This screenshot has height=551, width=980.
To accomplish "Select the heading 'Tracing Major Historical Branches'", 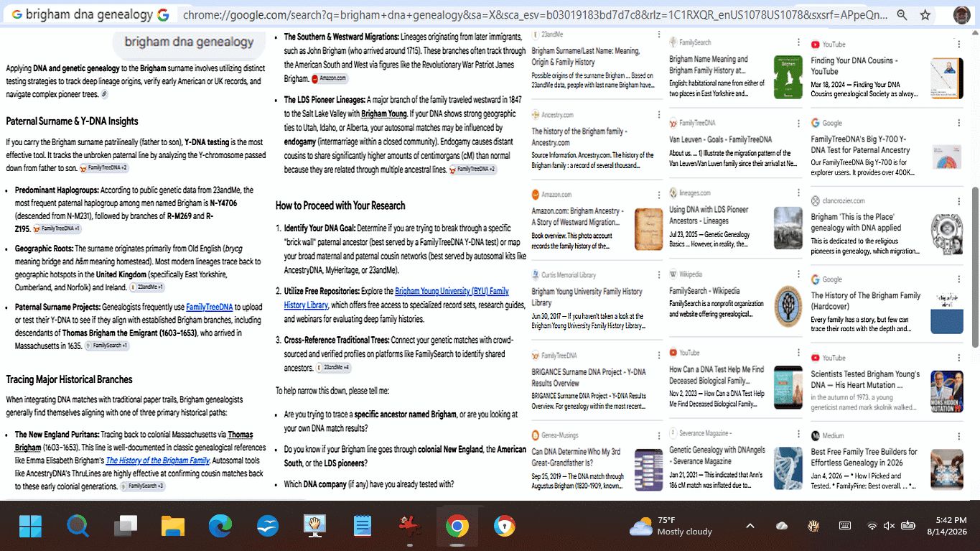I will click(x=69, y=379).
